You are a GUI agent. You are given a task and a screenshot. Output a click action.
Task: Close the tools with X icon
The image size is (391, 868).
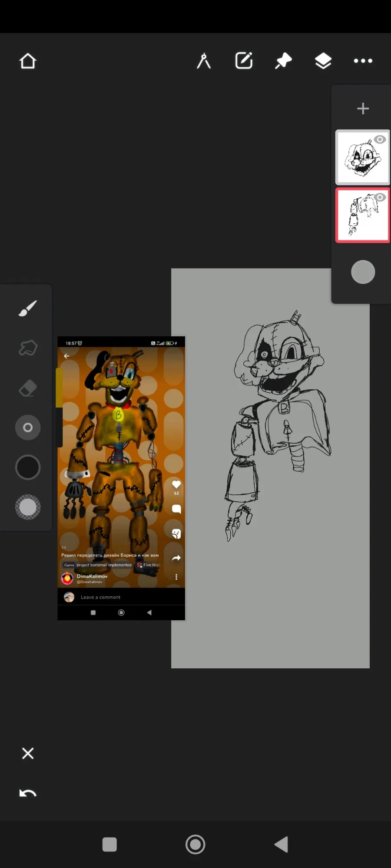(28, 753)
